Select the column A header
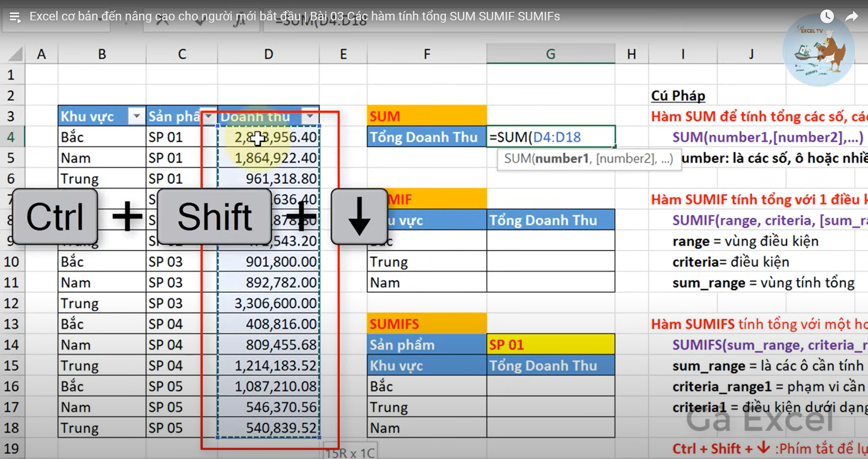 (x=41, y=54)
